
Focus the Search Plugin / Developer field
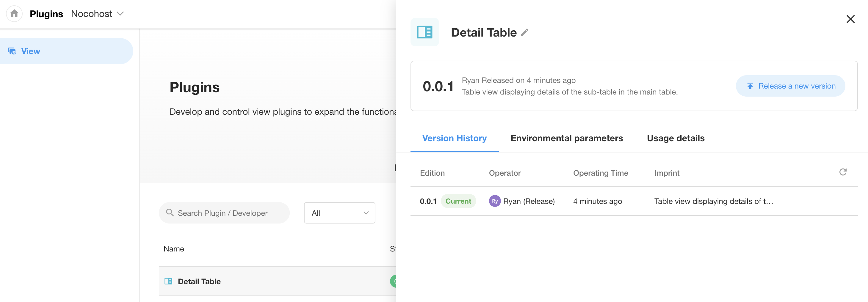[224, 213]
